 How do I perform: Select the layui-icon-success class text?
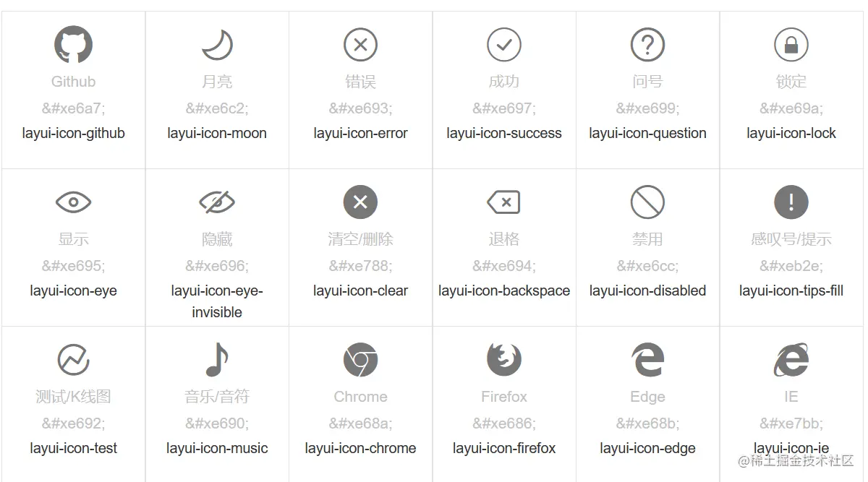click(x=504, y=133)
